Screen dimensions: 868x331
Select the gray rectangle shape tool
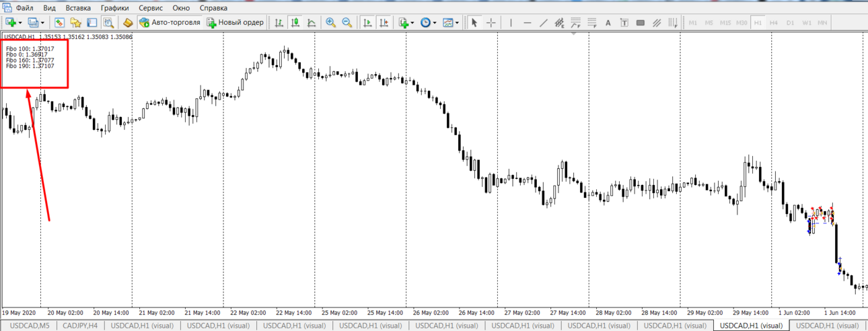(641, 22)
